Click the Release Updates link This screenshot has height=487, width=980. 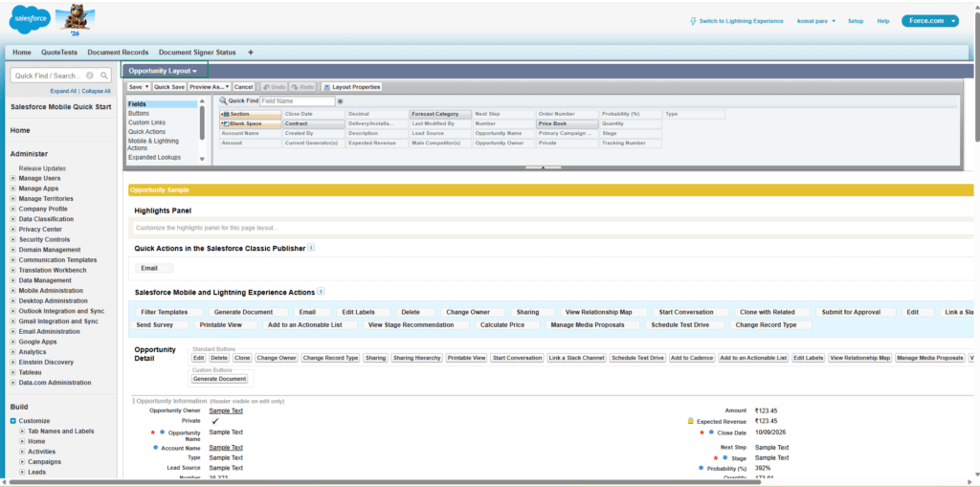pos(42,168)
